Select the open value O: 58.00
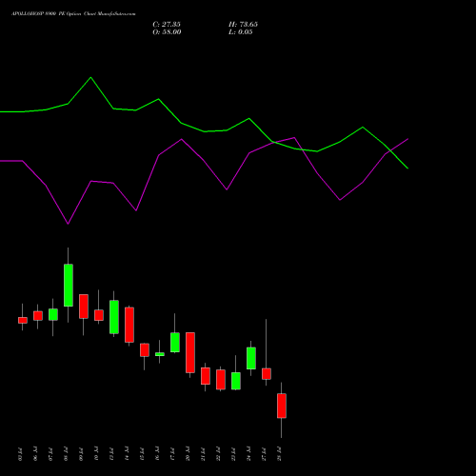The image size is (476, 476). [x=167, y=32]
